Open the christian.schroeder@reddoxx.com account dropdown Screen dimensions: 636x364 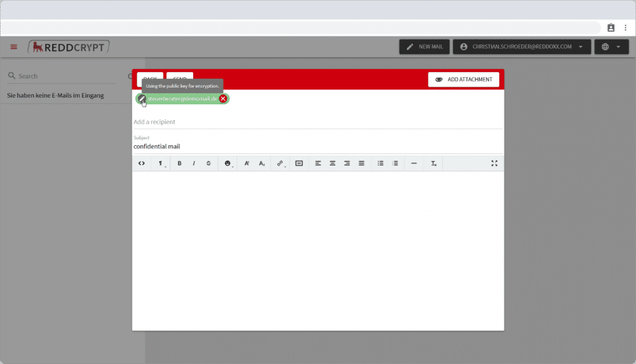522,47
